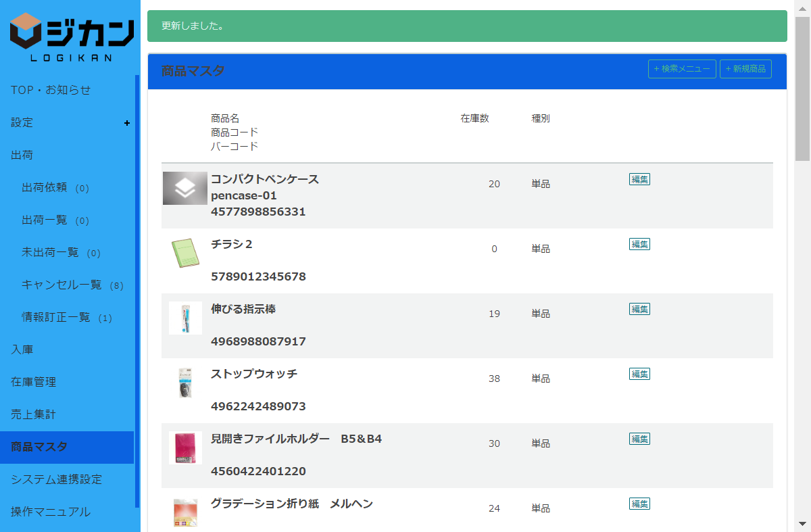Open the チラシ２ green notebook thumbnail
The width and height of the screenshot is (811, 532).
(x=185, y=253)
